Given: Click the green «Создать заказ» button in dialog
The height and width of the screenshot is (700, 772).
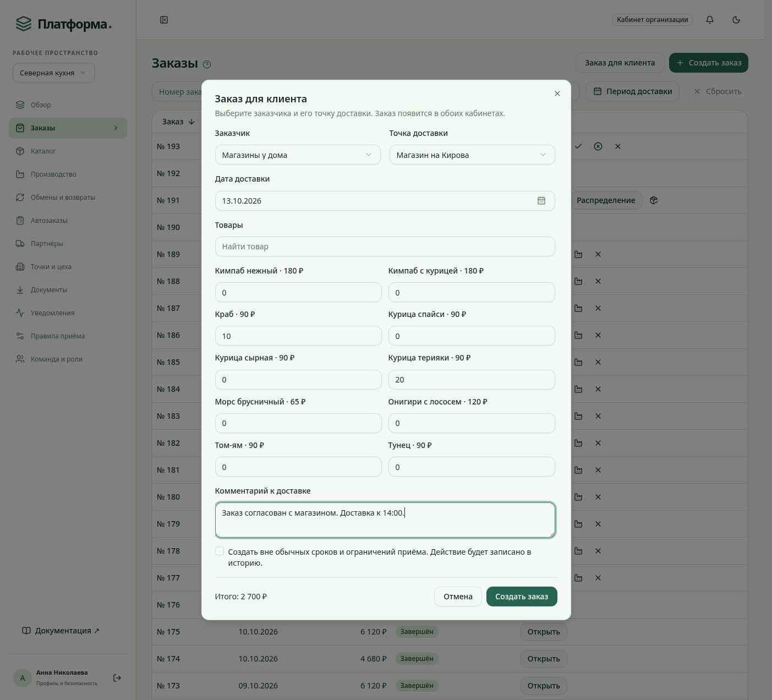Looking at the screenshot, I should pos(522,597).
